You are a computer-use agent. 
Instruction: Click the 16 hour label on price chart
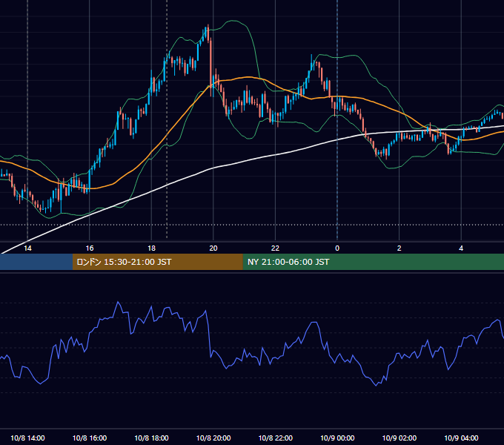pos(90,248)
